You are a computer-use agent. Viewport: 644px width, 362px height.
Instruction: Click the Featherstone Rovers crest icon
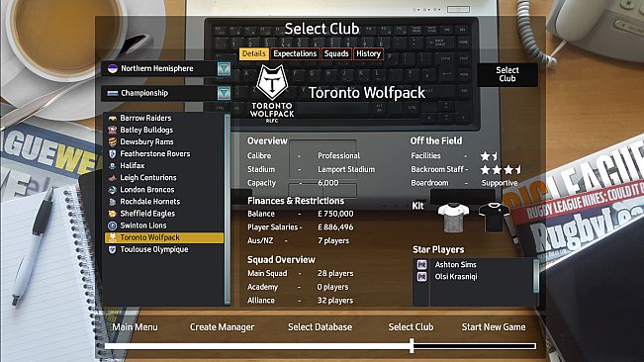coord(112,154)
